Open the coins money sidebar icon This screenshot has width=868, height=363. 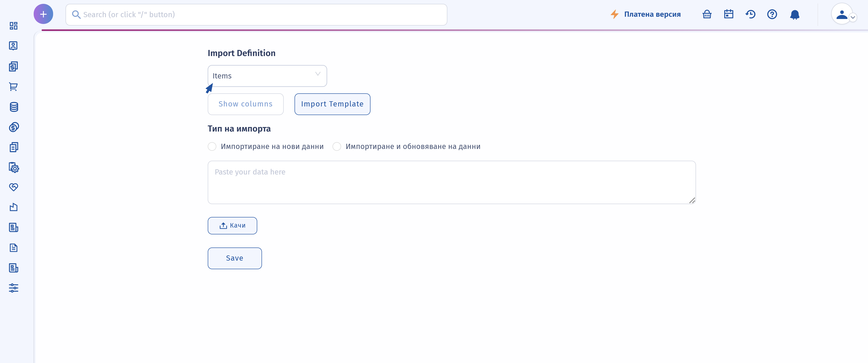coord(14,127)
